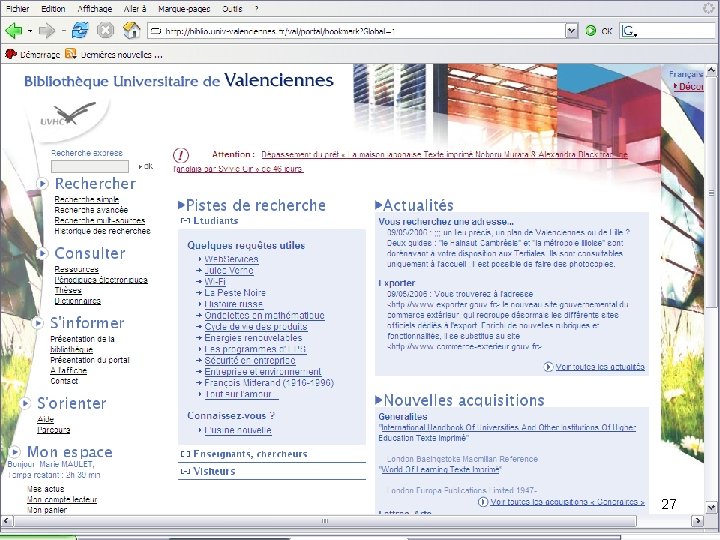Open the Dictionnaires link
The image size is (720, 540).
[78, 301]
